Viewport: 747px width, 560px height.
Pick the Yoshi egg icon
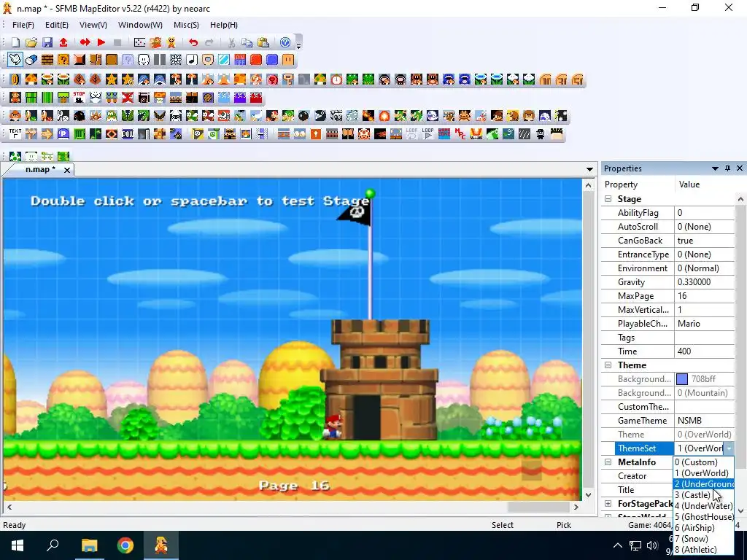tap(15, 156)
